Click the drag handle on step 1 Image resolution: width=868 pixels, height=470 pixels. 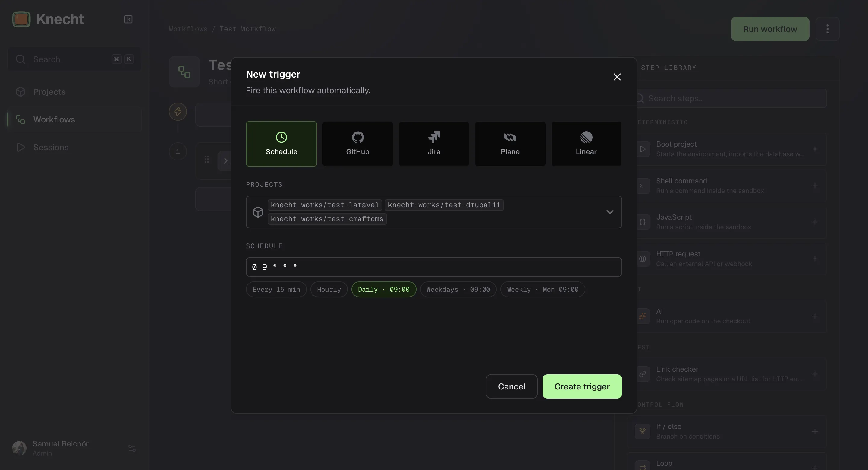[206, 160]
